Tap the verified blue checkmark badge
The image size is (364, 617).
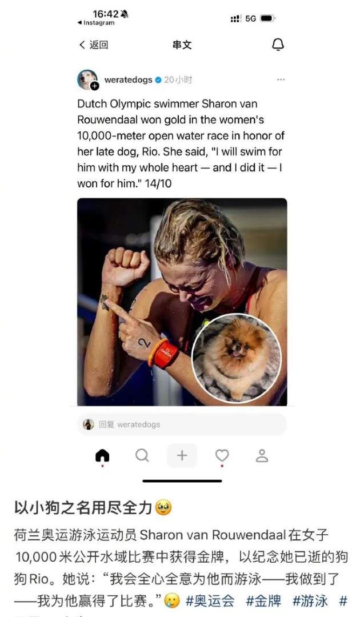pos(158,80)
